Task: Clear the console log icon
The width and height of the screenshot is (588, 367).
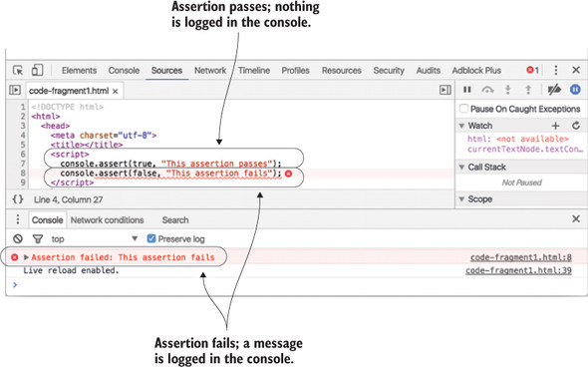Action: click(18, 238)
